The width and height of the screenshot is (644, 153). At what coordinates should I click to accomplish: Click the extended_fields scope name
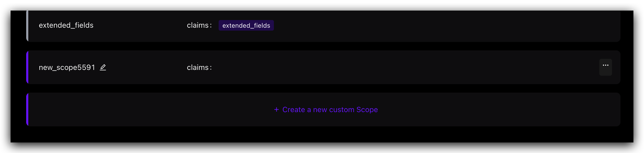[66, 25]
